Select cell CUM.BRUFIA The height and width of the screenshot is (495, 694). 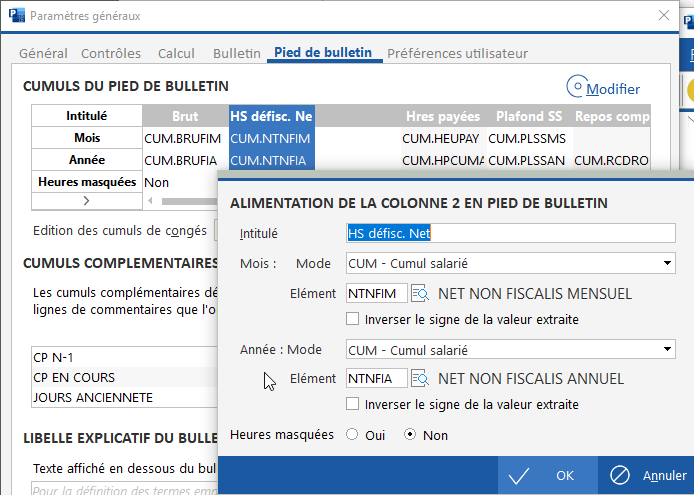[185, 160]
